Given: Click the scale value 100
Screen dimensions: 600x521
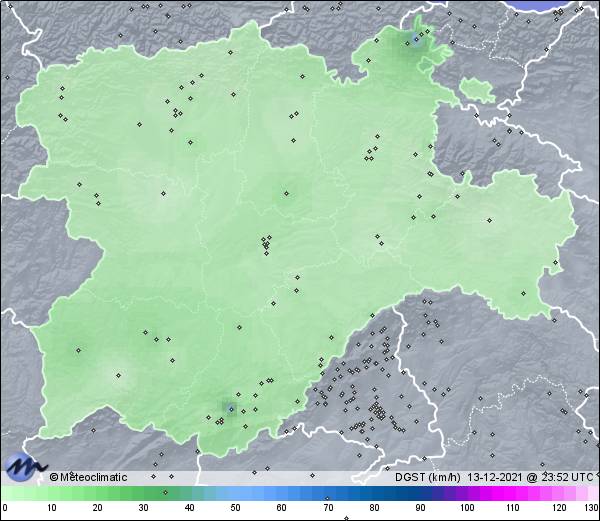Looking at the screenshot, I should coord(467,508).
